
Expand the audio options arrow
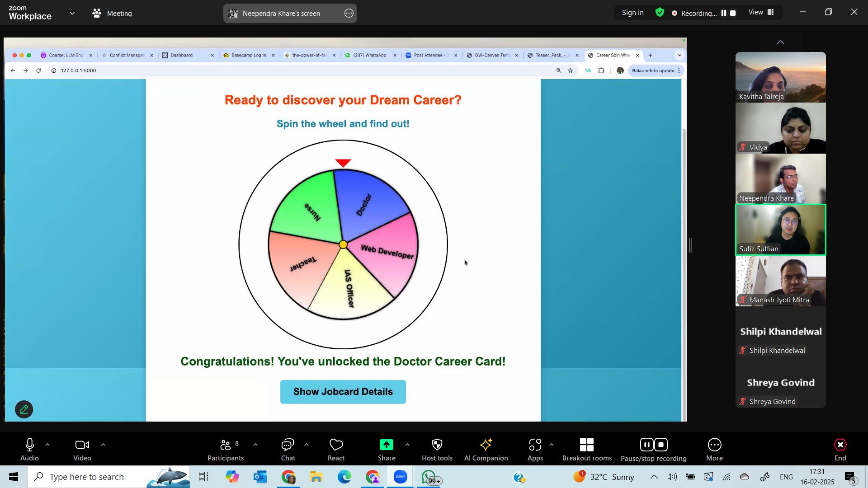click(x=47, y=445)
